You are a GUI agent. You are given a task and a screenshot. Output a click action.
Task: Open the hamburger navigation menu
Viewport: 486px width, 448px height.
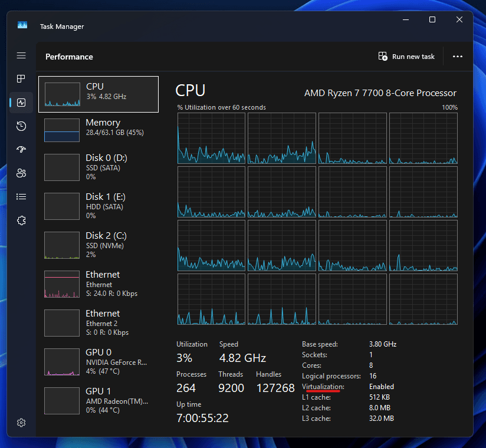[21, 55]
